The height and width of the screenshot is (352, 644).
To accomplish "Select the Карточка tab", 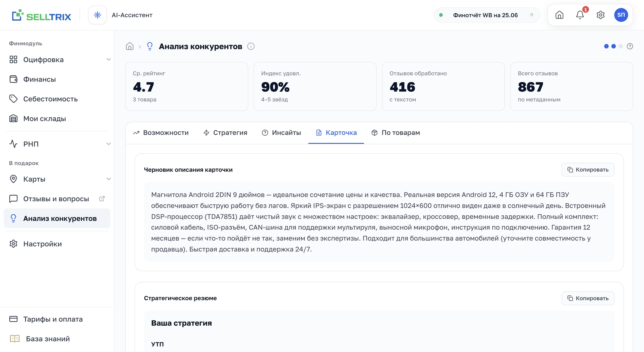I will (336, 133).
